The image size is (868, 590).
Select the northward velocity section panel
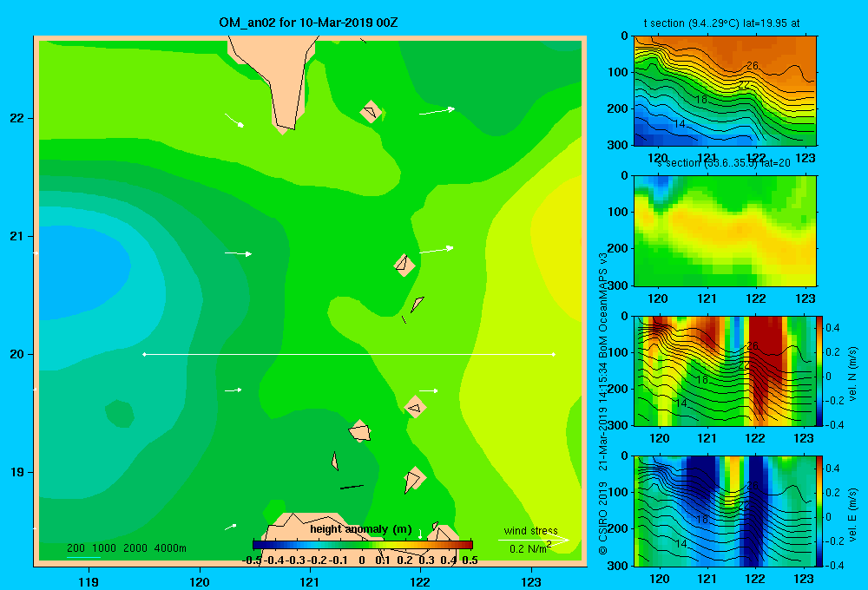point(725,370)
